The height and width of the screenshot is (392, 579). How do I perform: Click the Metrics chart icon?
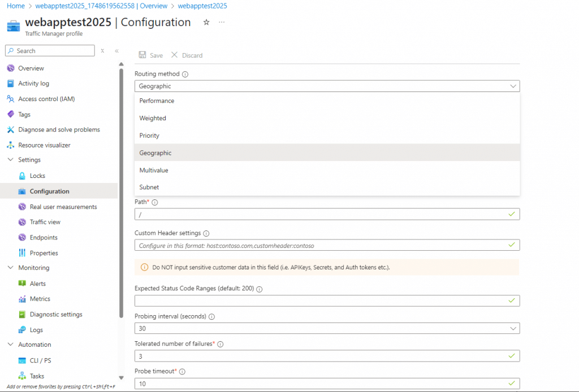pyautogui.click(x=22, y=299)
